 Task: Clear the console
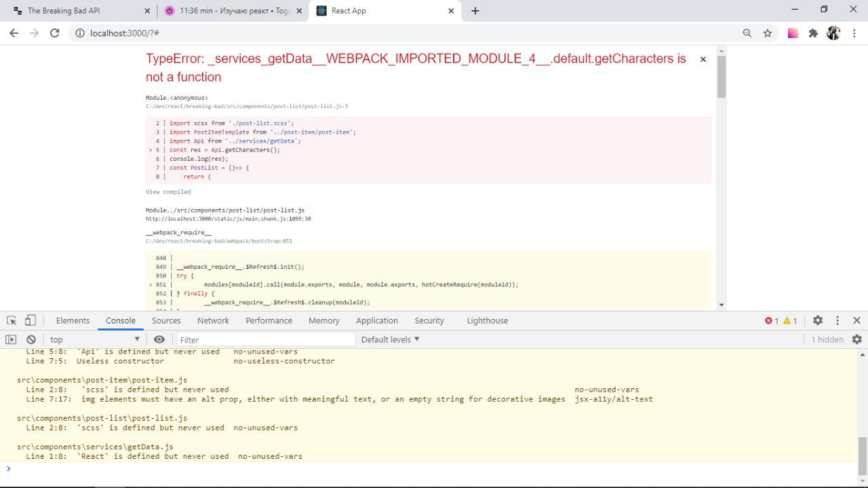pos(31,339)
